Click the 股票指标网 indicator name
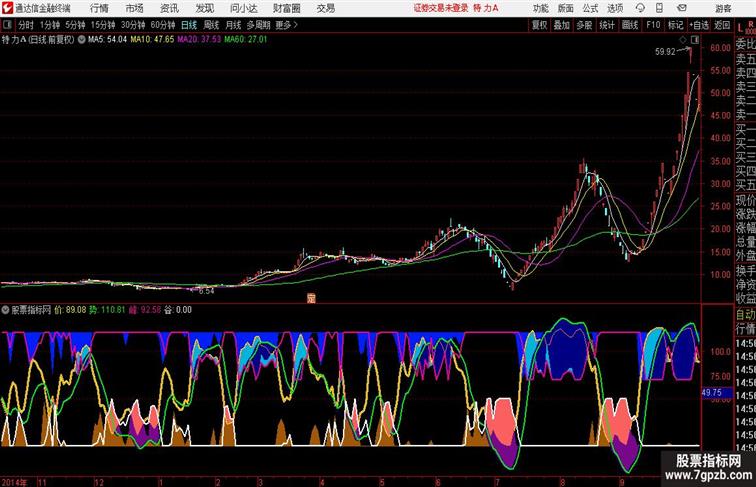 pos(31,310)
